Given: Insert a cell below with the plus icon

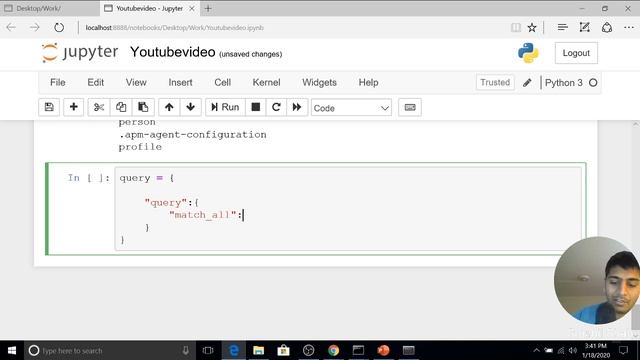Looking at the screenshot, I should (x=73, y=107).
